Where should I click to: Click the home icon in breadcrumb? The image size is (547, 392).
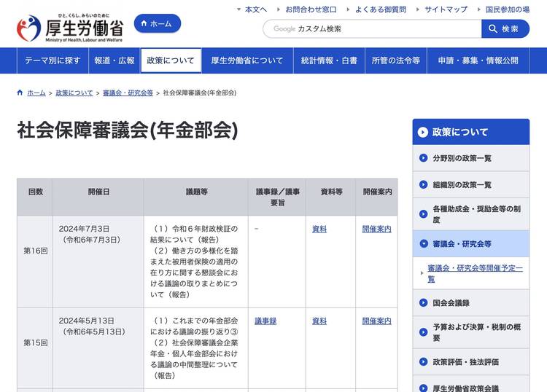point(20,93)
